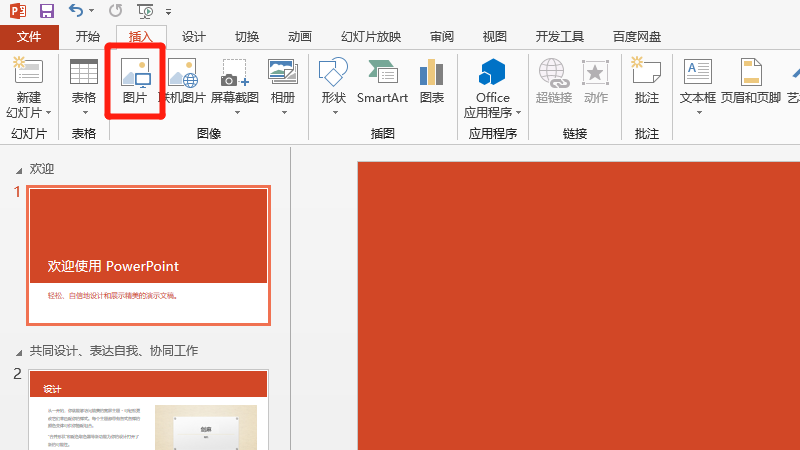Click the 形状 shapes icon
This screenshot has width=800, height=450.
(333, 71)
